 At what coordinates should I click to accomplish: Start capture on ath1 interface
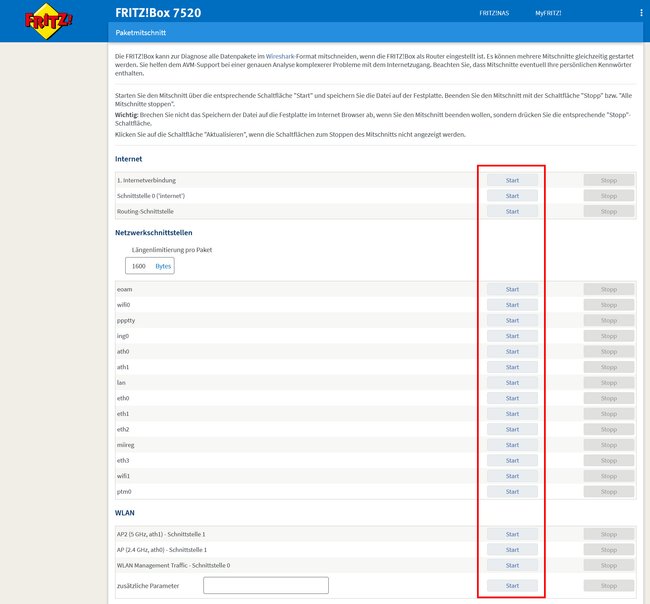pos(512,367)
